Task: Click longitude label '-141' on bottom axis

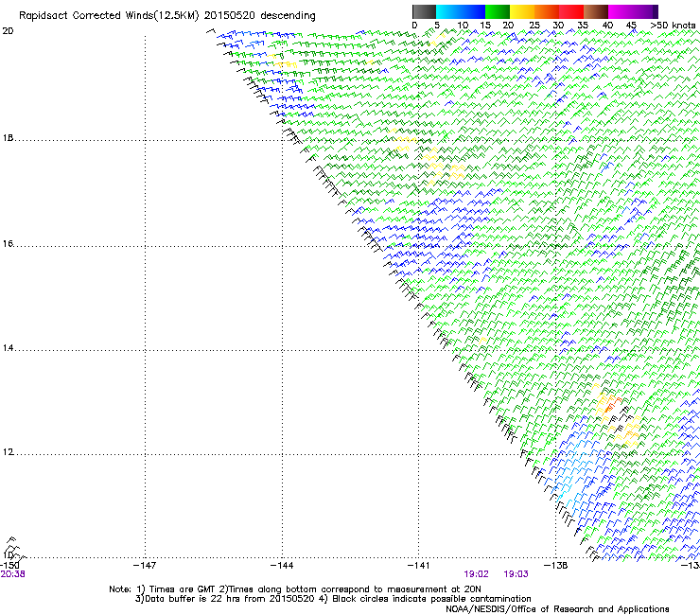Action: pos(418,566)
